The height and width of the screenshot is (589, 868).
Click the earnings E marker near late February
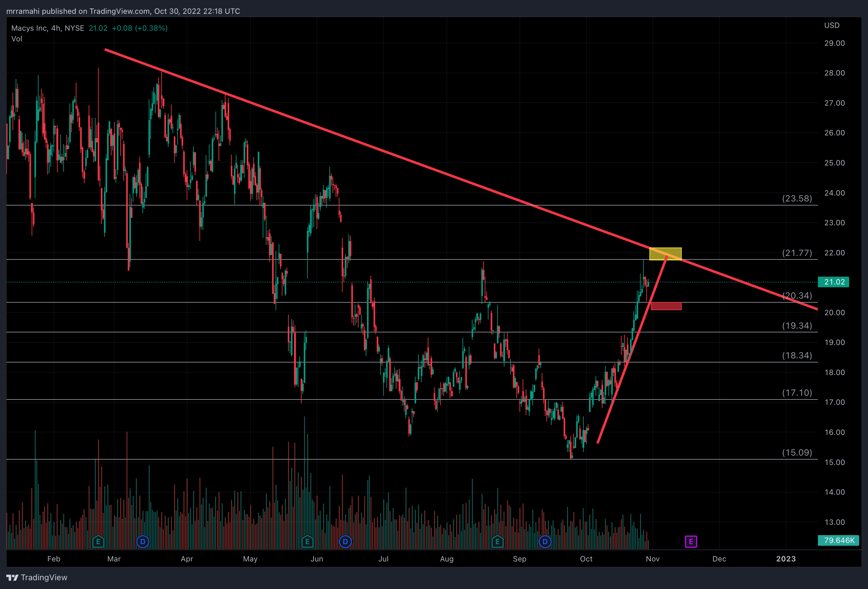pyautogui.click(x=98, y=542)
